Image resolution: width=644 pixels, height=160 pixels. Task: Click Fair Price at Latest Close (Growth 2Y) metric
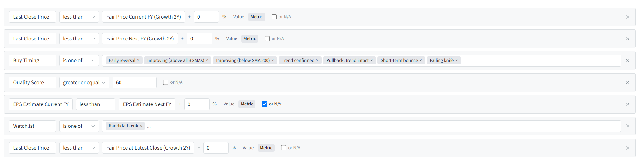148,148
